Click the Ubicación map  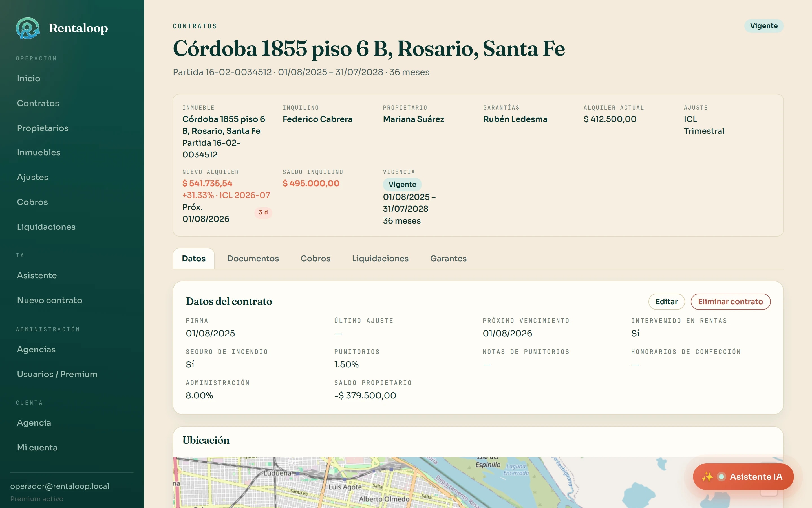click(478, 483)
